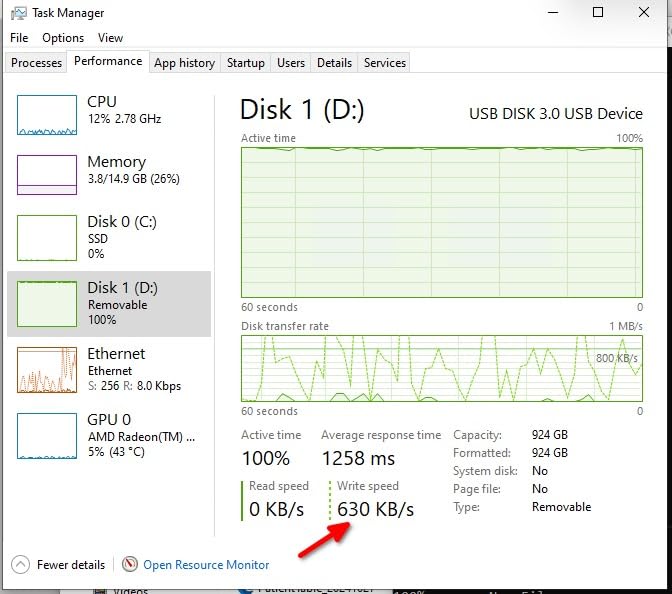Click the 1 MB/s scale label
The image size is (672, 594).
pyautogui.click(x=626, y=326)
